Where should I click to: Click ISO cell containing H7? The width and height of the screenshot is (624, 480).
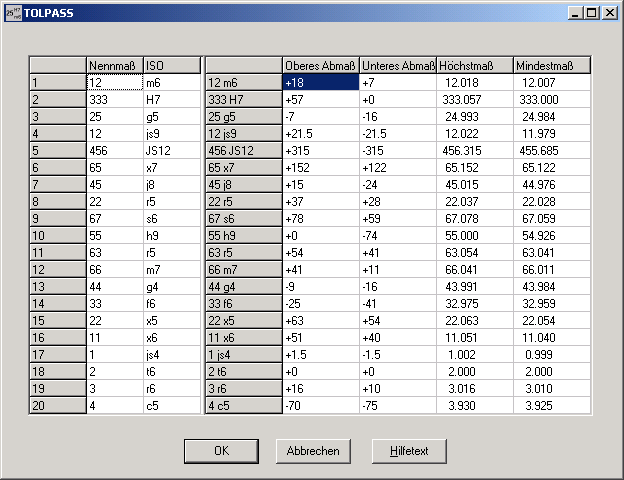(x=171, y=100)
